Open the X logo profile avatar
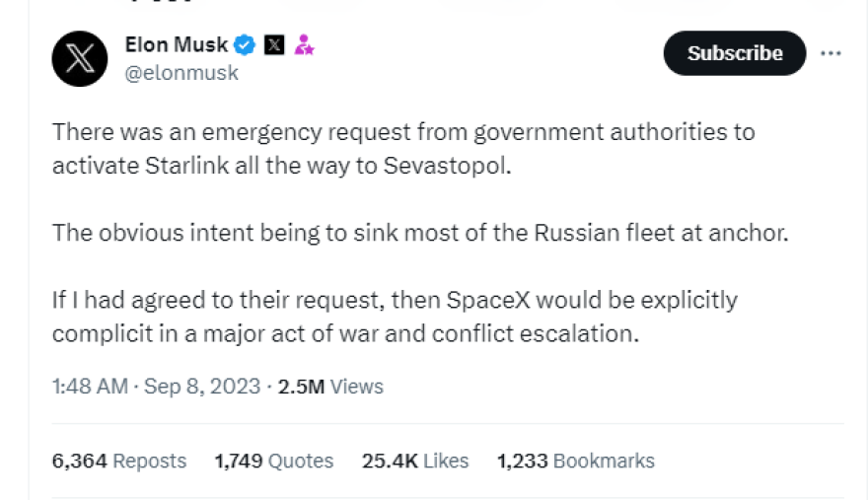This screenshot has width=868, height=500. 80,58
